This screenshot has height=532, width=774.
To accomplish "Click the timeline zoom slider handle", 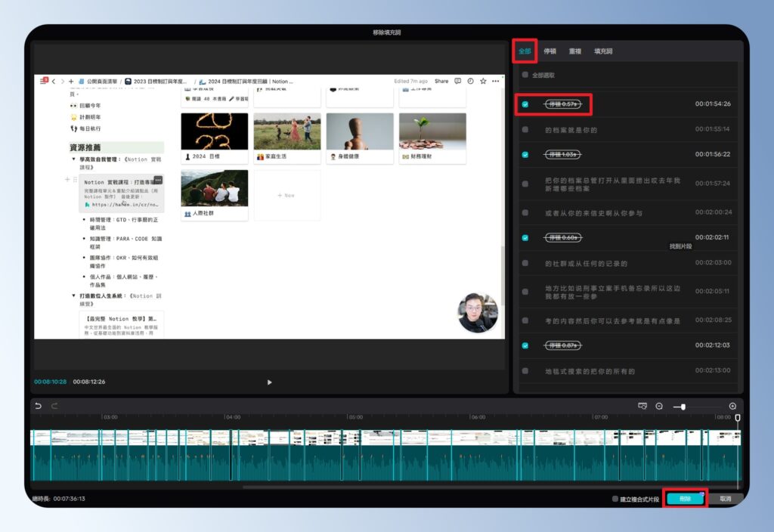I will 683,407.
